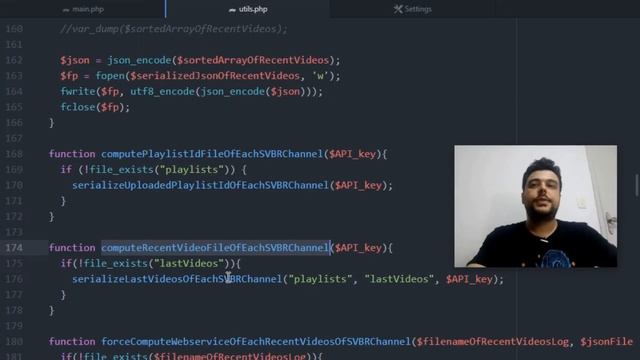
Task: Click the highlighted computeRecentVideoFileOfEachSVBRChannel function name
Action: click(215, 248)
